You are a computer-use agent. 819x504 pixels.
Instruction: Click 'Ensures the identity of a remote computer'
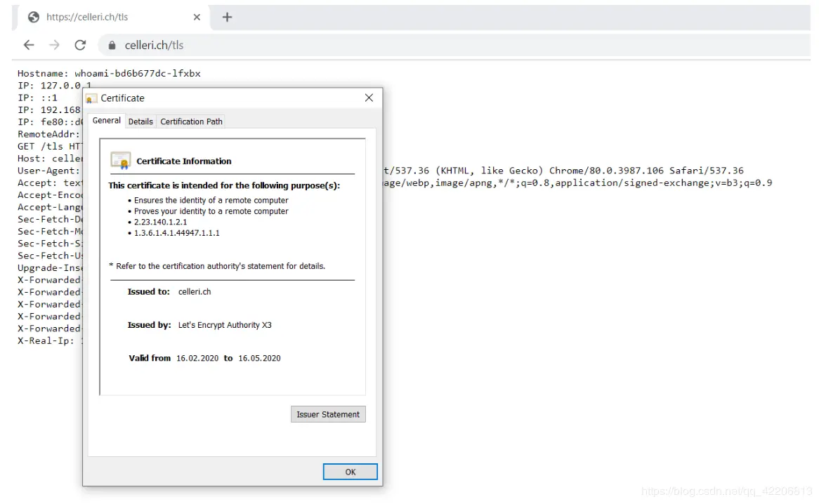(x=211, y=200)
